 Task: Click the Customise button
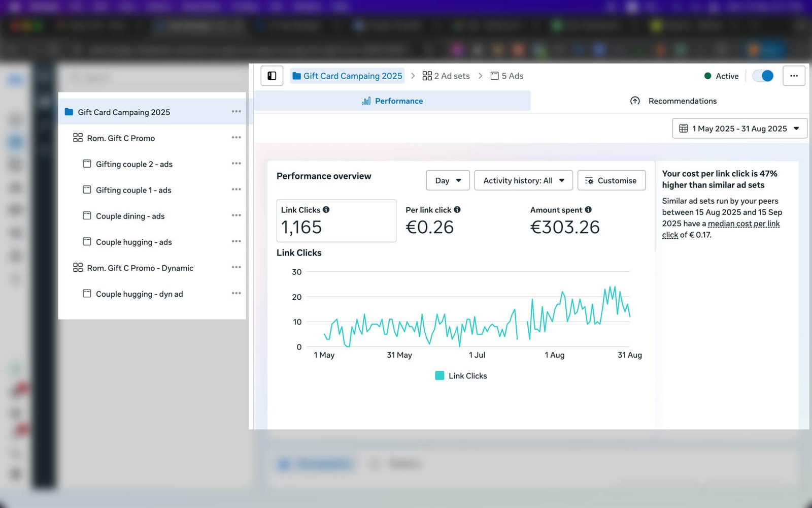[x=611, y=180]
